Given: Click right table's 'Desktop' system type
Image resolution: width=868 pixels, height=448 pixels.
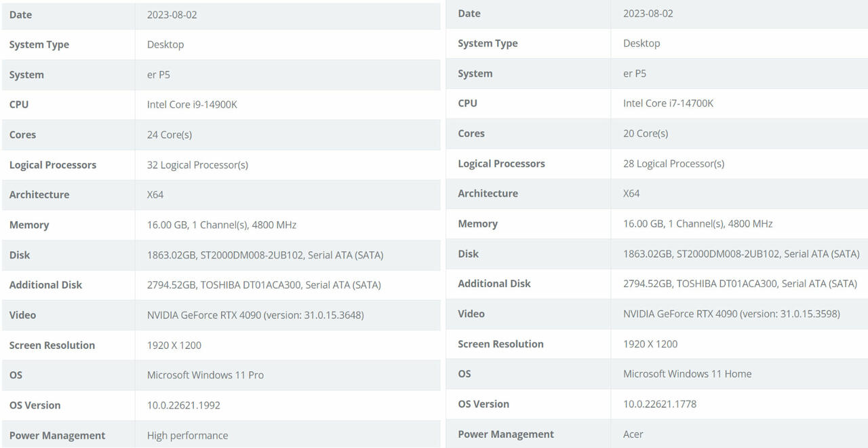Looking at the screenshot, I should 642,43.
